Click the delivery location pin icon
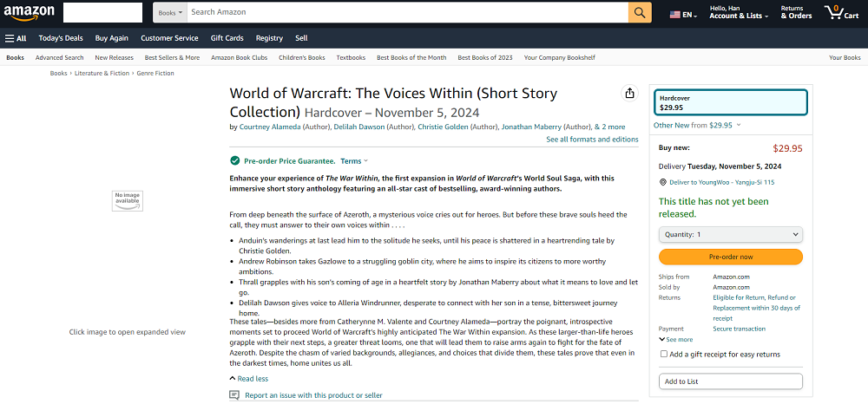 [x=662, y=182]
